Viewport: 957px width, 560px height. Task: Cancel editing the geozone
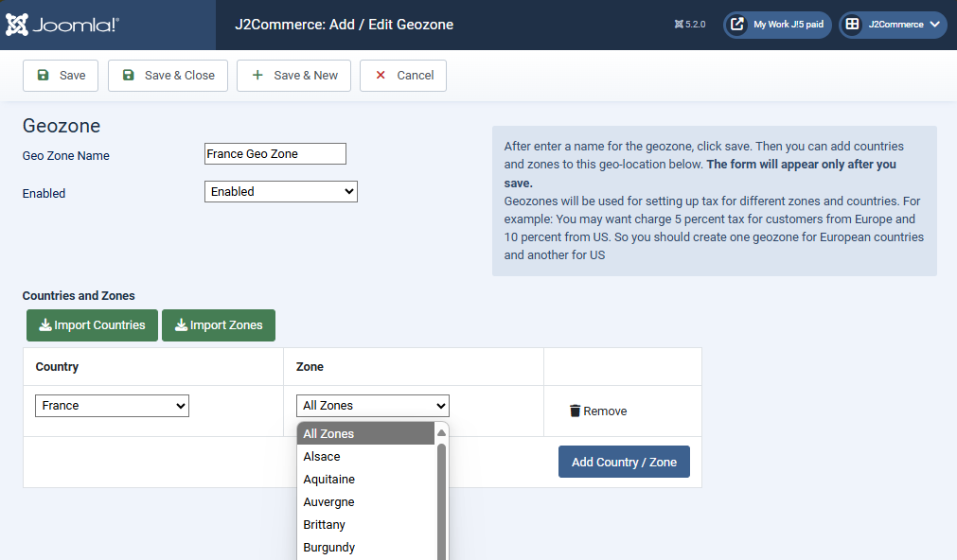403,76
